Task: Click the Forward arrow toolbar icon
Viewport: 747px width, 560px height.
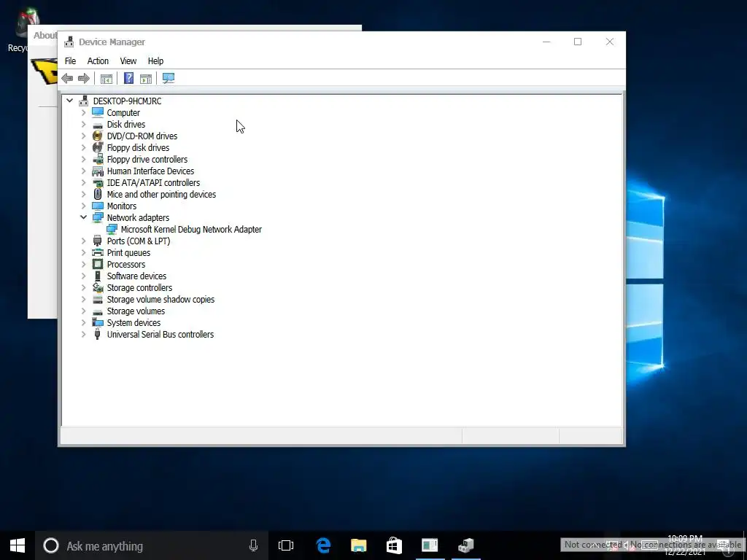Action: pos(84,79)
